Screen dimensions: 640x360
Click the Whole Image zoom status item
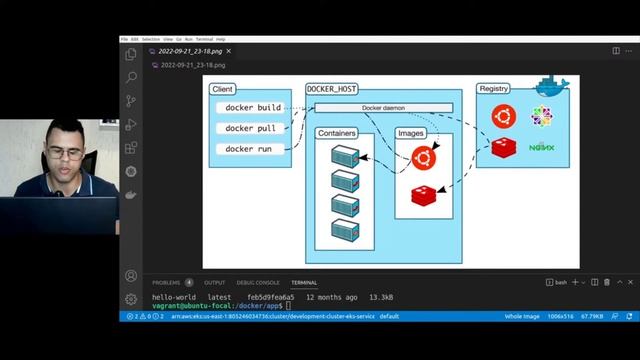point(522,316)
